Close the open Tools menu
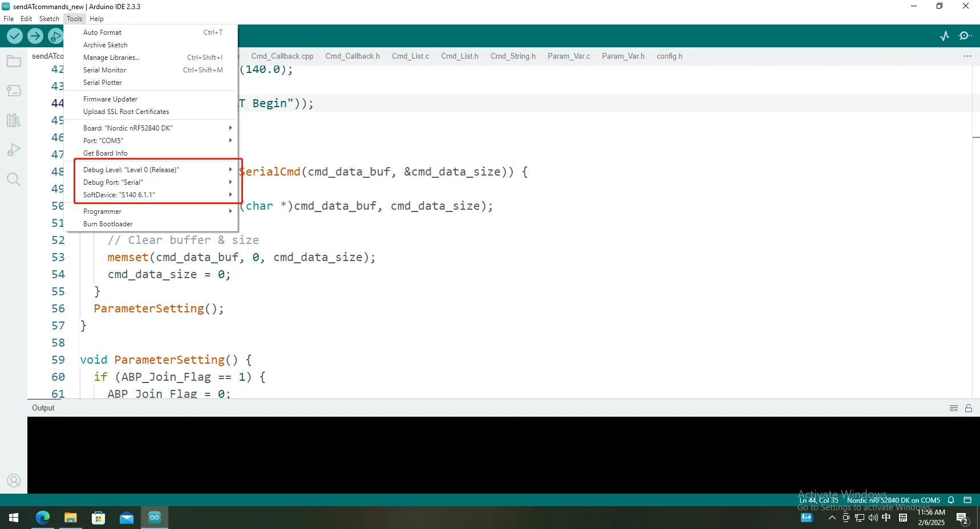This screenshot has height=529, width=980. (x=74, y=19)
